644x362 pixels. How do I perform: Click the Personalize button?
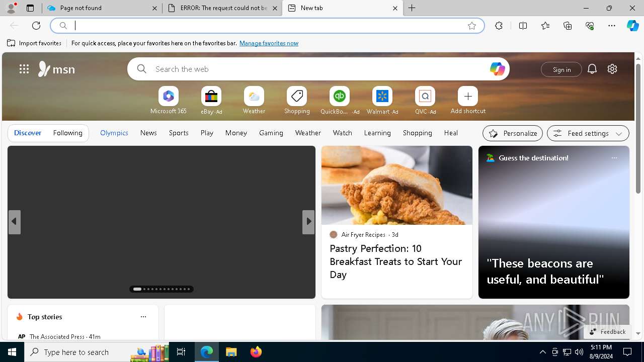513,133
